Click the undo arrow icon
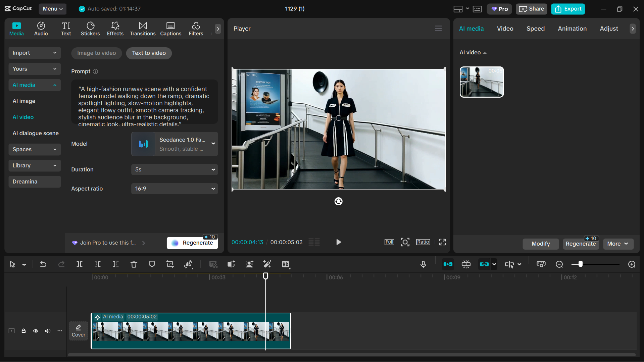 point(43,264)
